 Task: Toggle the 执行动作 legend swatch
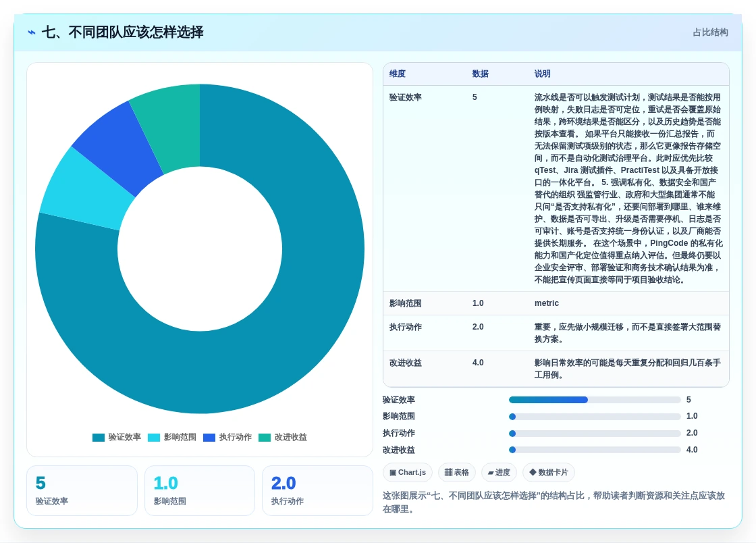point(209,438)
